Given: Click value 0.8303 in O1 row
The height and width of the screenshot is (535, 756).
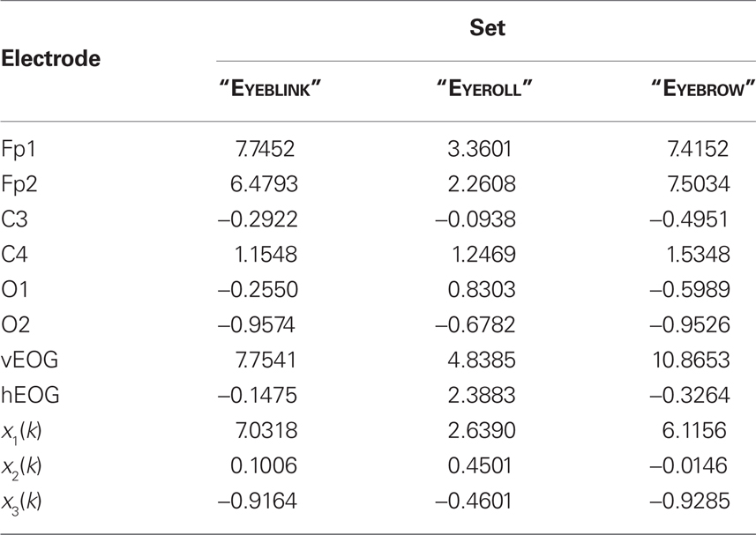Looking at the screenshot, I should (x=482, y=289).
